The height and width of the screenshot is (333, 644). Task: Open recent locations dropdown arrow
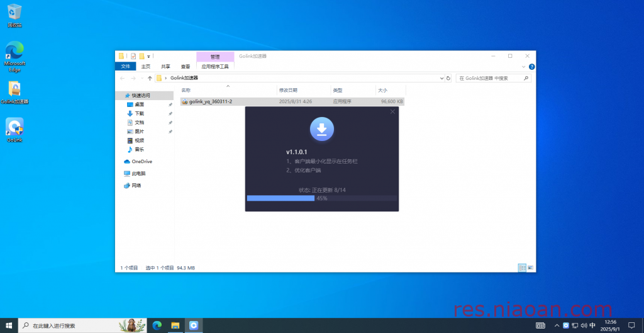point(142,78)
